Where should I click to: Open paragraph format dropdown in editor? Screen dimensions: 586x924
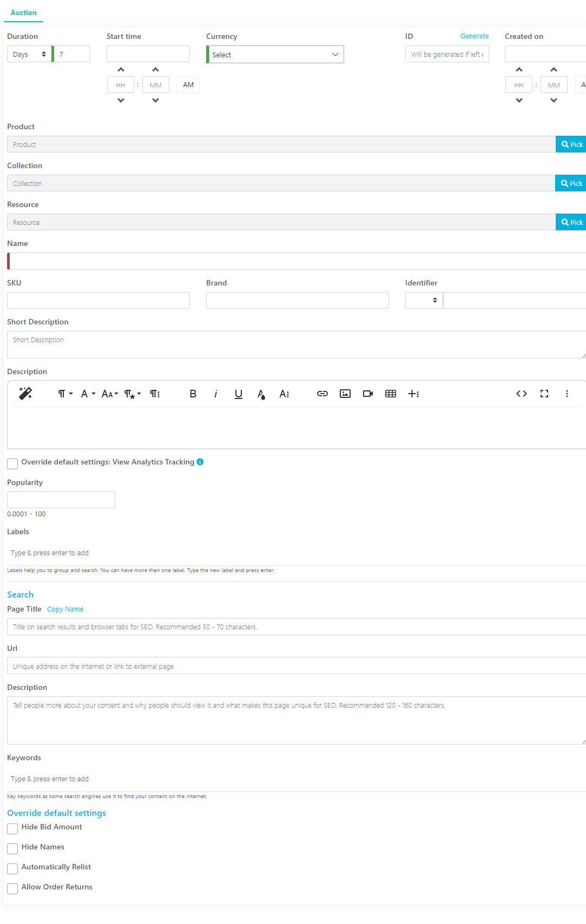[x=65, y=394]
